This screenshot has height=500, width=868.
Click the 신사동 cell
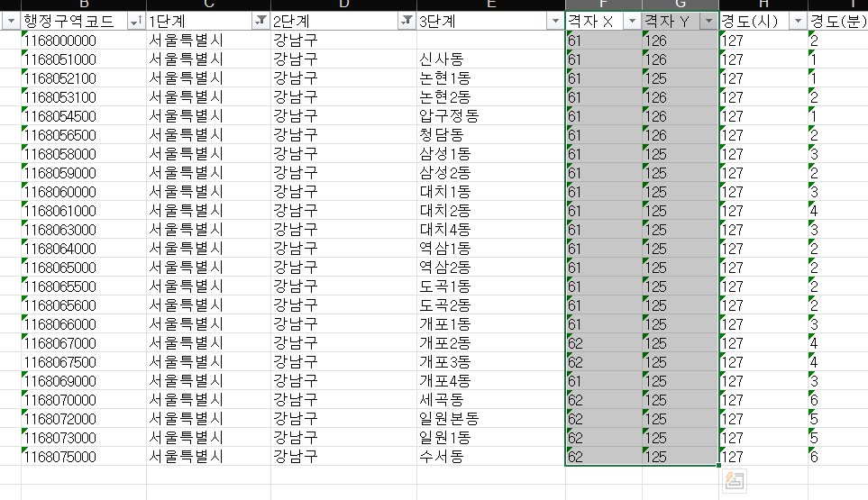pyautogui.click(x=491, y=59)
